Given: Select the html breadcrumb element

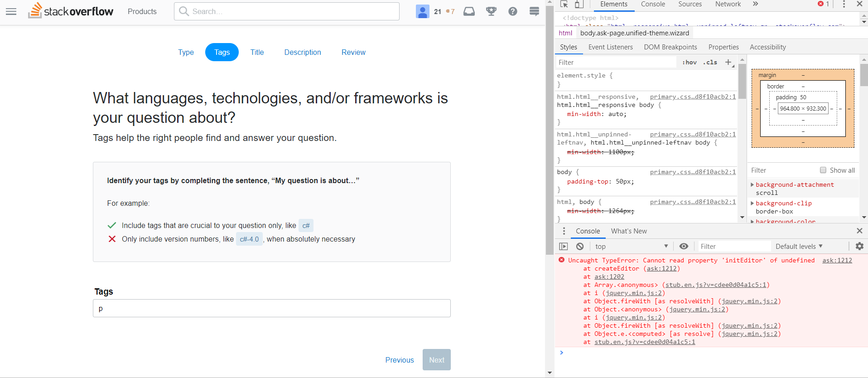Looking at the screenshot, I should point(565,33).
